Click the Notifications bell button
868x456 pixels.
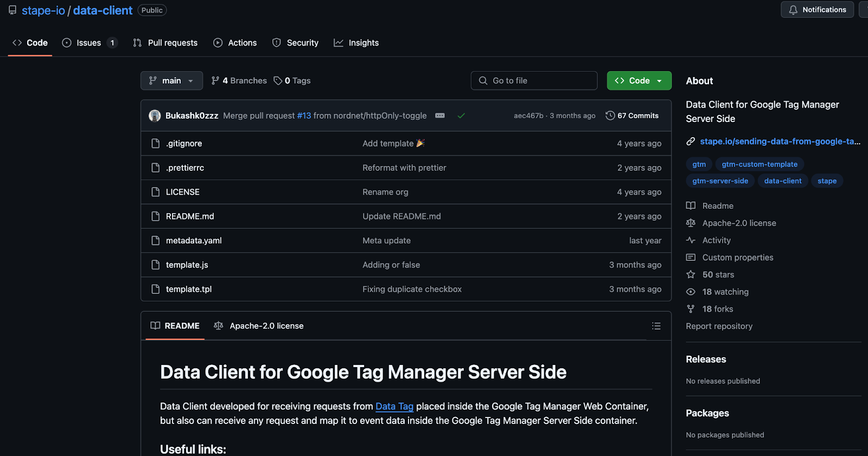click(x=817, y=10)
